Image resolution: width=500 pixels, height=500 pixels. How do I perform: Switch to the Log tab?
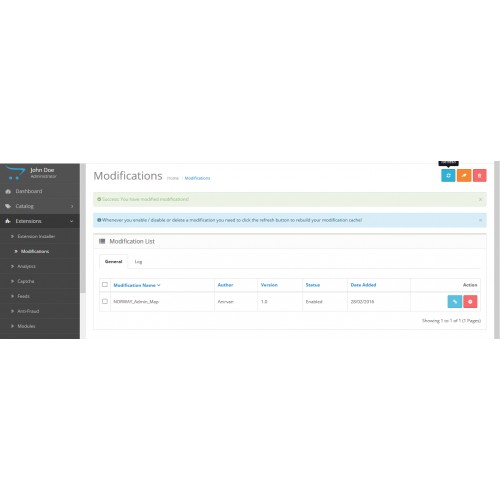coord(138,262)
